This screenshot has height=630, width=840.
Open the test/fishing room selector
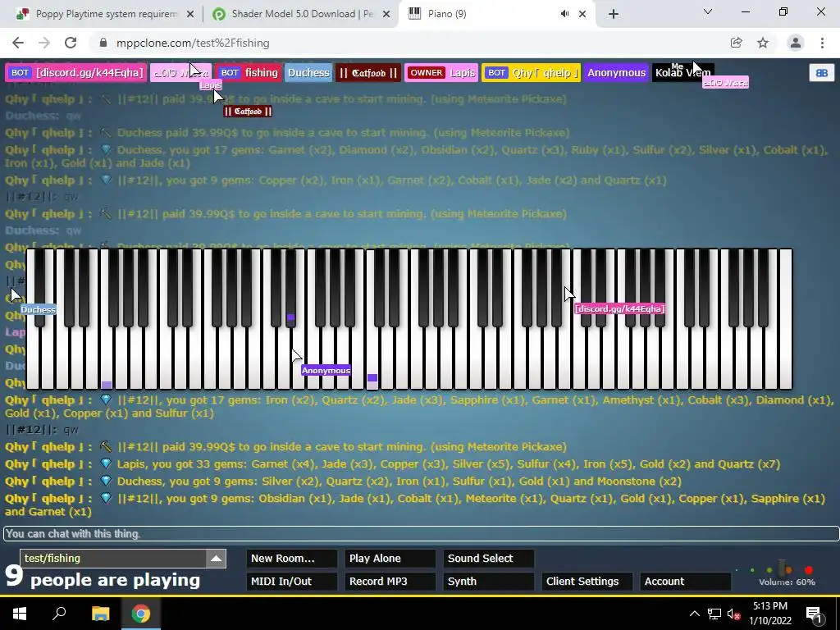[113, 558]
